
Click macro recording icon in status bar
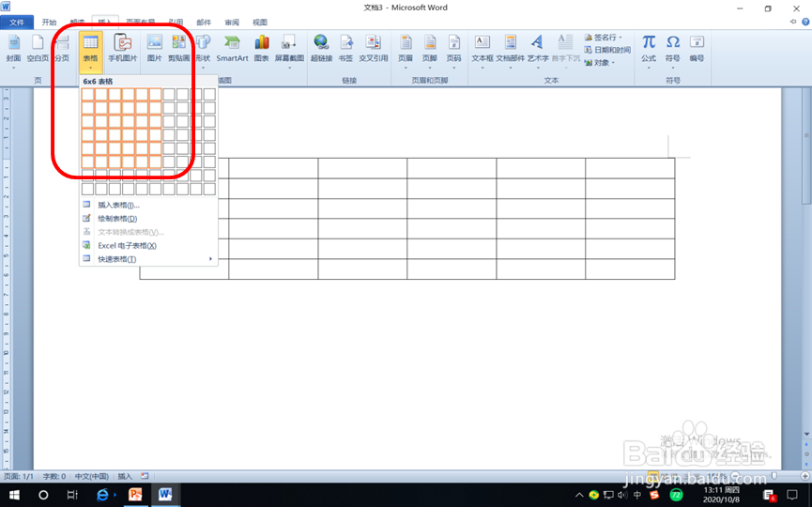tap(145, 476)
